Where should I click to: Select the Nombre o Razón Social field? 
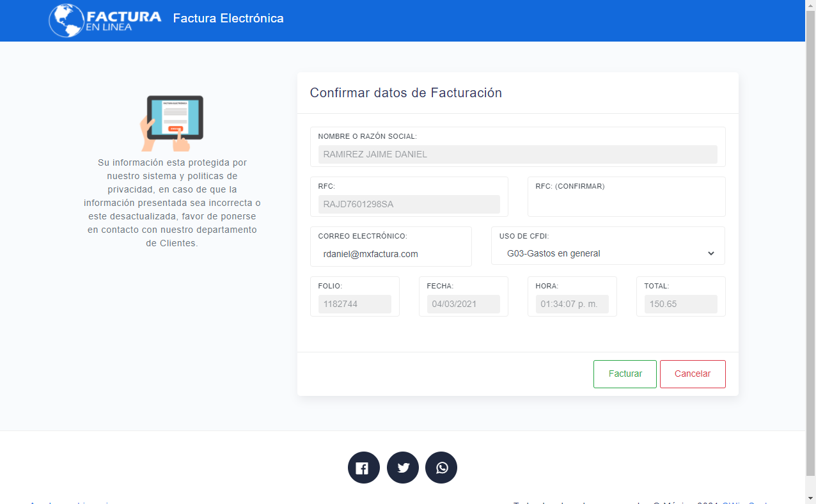(x=517, y=154)
